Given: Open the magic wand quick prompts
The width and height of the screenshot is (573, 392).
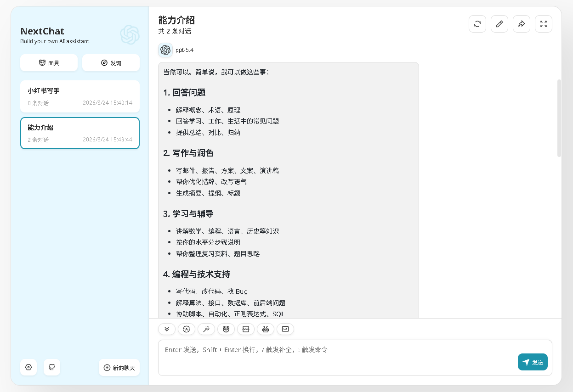Looking at the screenshot, I should click(x=206, y=329).
